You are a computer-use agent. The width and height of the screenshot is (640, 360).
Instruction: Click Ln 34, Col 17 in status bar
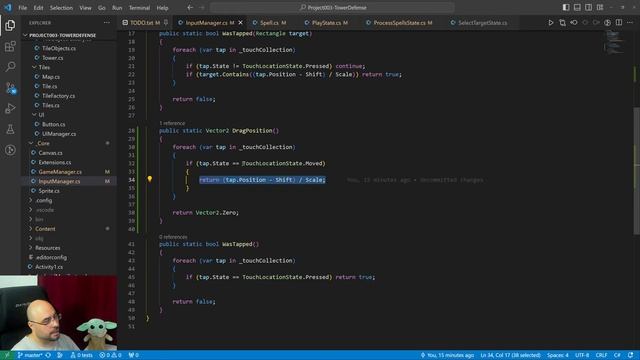point(510,355)
